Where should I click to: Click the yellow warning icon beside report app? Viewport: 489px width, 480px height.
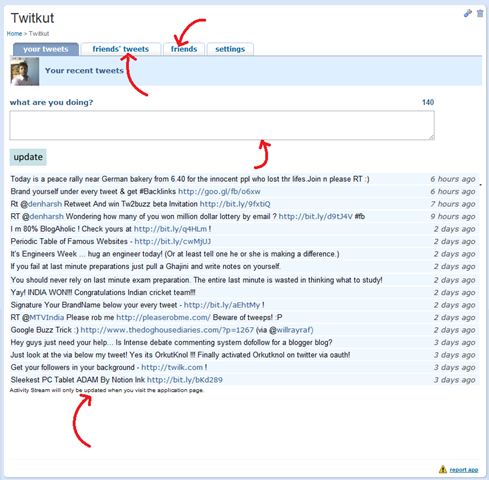(x=443, y=469)
